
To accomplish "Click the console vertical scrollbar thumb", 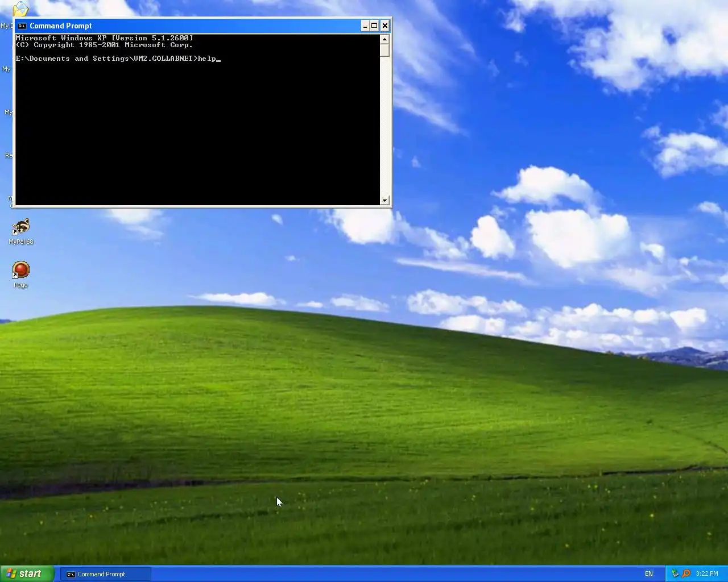I will 384,50.
